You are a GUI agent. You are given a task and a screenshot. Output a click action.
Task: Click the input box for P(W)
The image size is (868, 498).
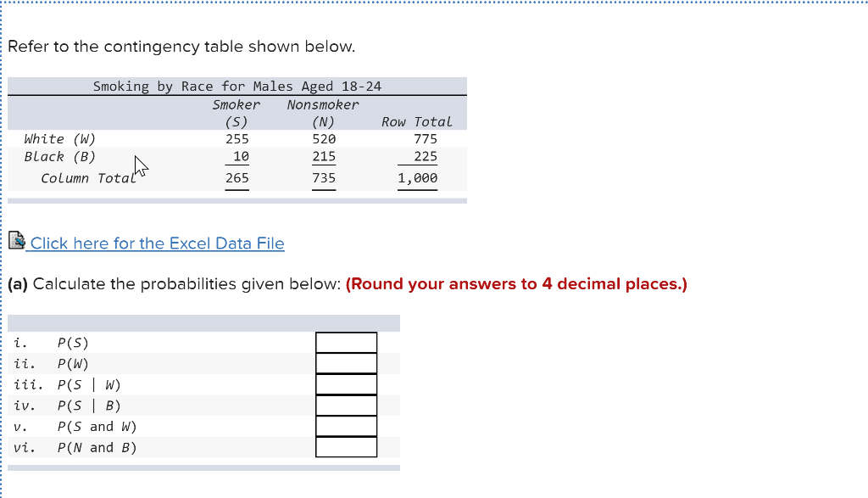point(346,363)
